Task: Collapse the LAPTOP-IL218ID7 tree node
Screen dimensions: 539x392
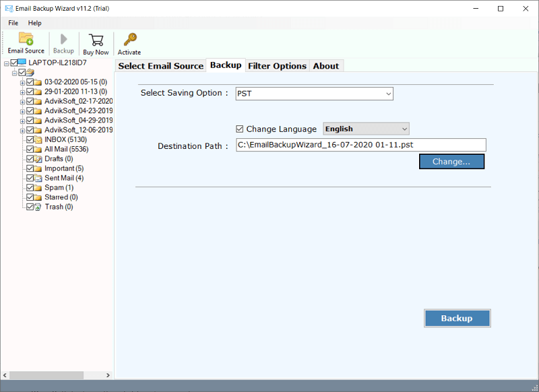Action: coord(6,63)
